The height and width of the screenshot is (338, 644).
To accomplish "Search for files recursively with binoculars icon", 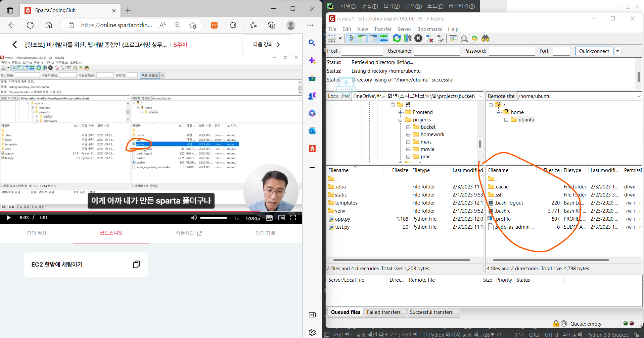I will [486, 39].
